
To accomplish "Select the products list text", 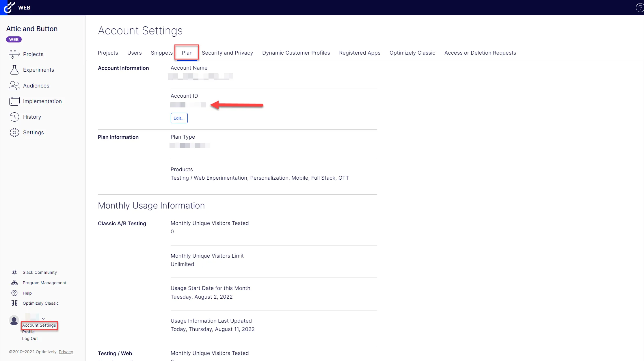I will (260, 178).
